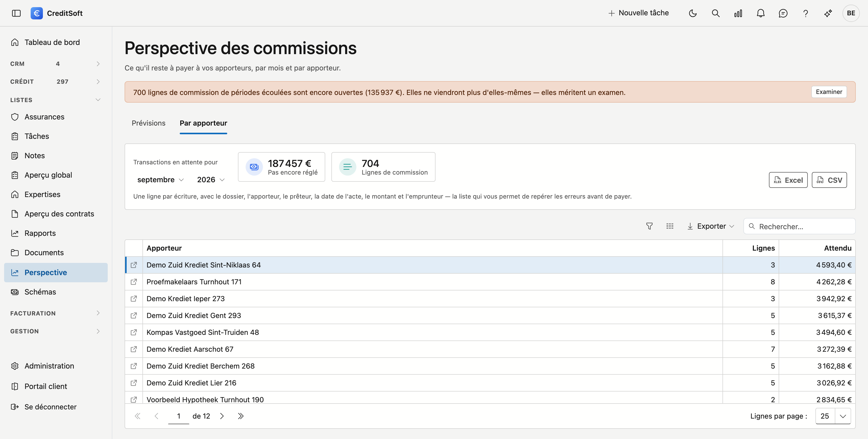The height and width of the screenshot is (439, 868).
Task: Go to Tableau de bord
Action: (x=56, y=42)
